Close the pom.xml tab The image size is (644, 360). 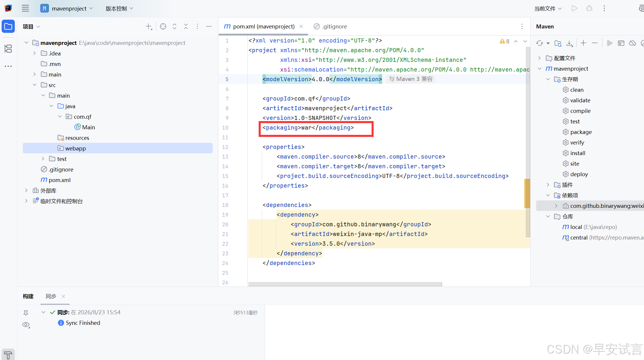click(301, 26)
